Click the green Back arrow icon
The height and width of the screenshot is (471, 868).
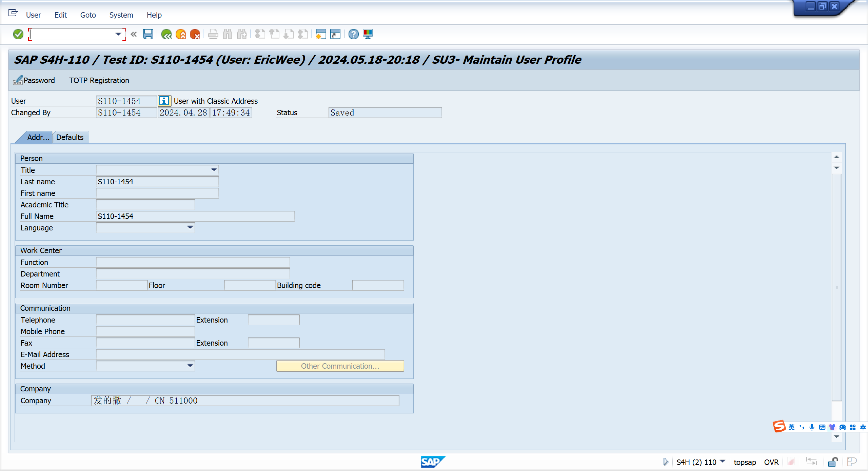(x=166, y=34)
